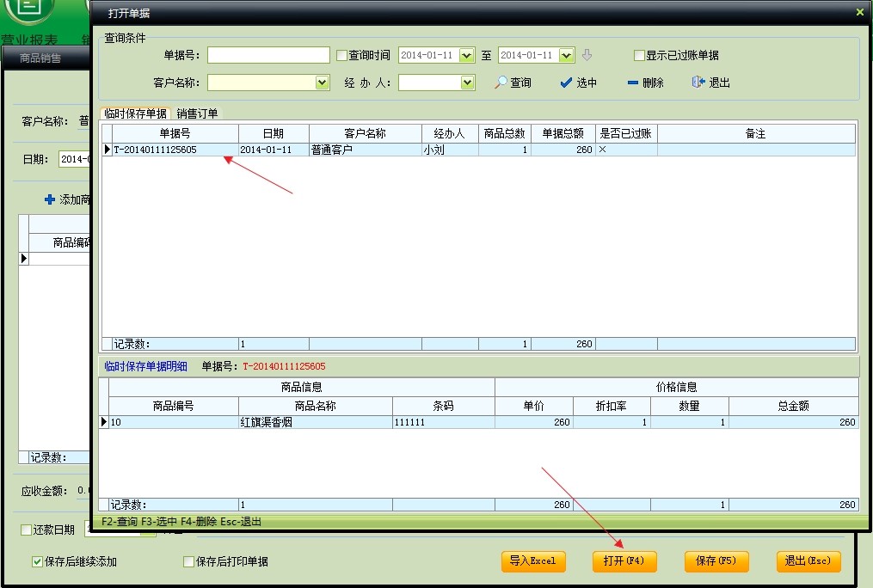The height and width of the screenshot is (588, 873).
Task: Click the 单据总额 column header
Action: click(563, 133)
